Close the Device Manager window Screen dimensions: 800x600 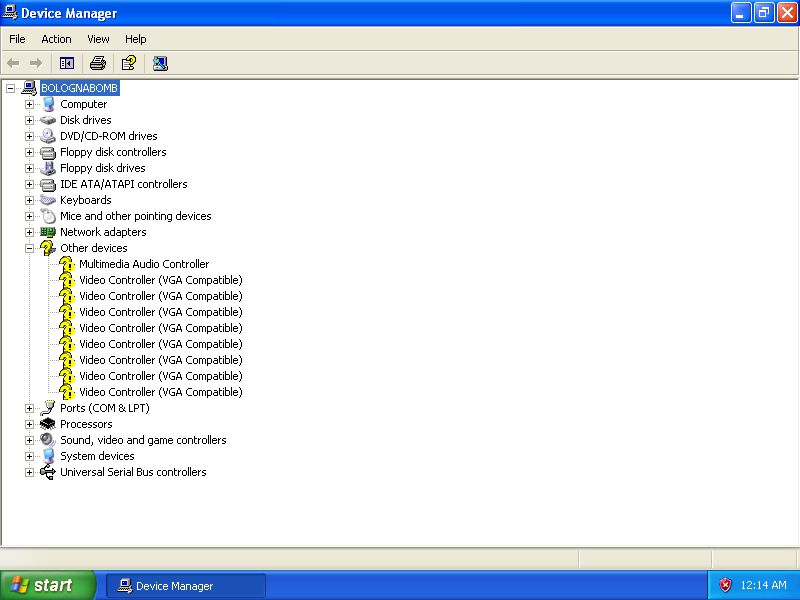[x=787, y=13]
